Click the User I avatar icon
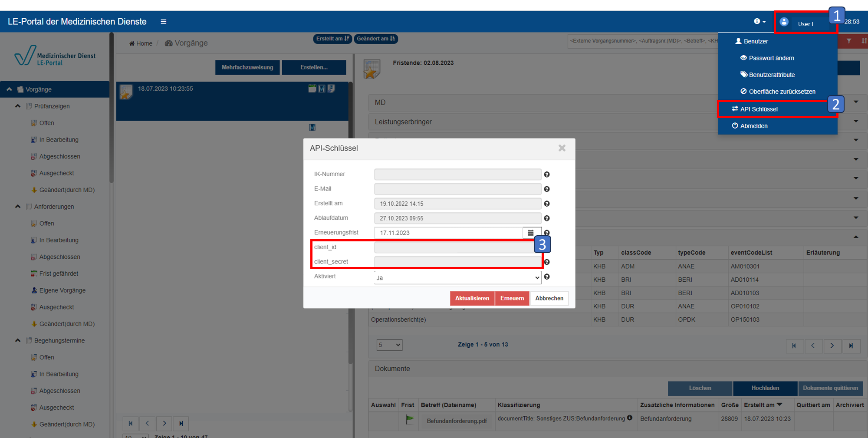Image resolution: width=868 pixels, height=438 pixels. 784,22
